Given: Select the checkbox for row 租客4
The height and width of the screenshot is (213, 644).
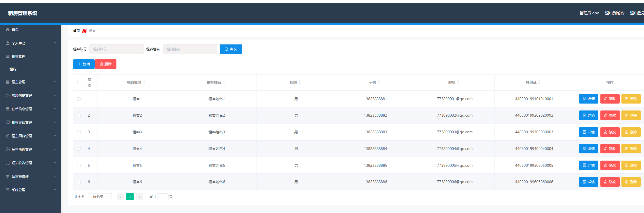Looking at the screenshot, I should pyautogui.click(x=79, y=149).
